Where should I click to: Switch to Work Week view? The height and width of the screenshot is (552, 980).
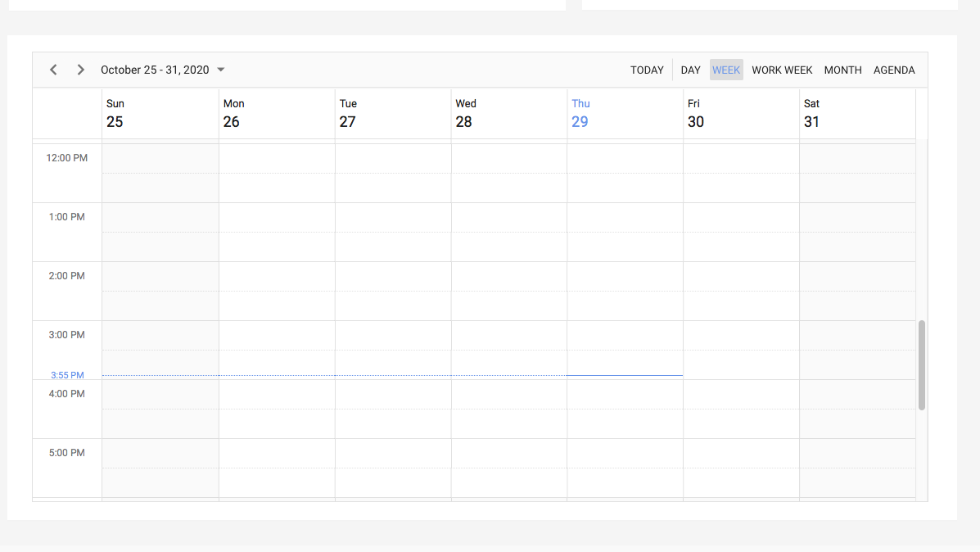pos(782,70)
